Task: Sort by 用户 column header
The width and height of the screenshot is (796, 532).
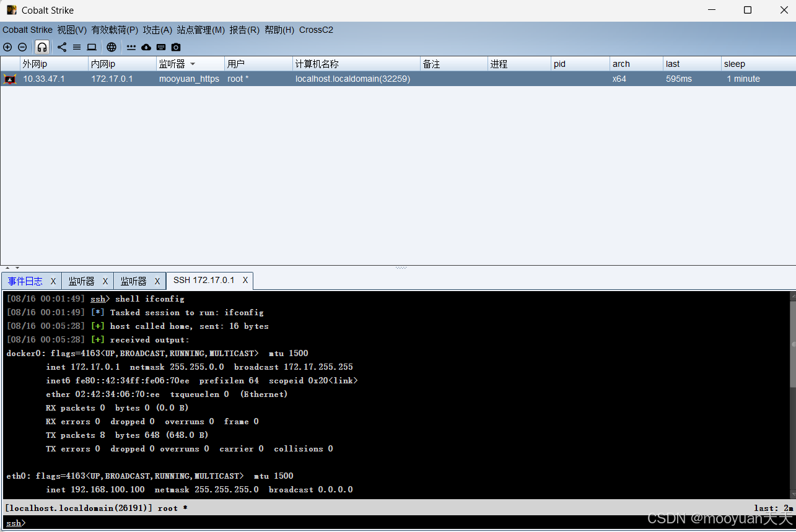Action: click(258, 64)
